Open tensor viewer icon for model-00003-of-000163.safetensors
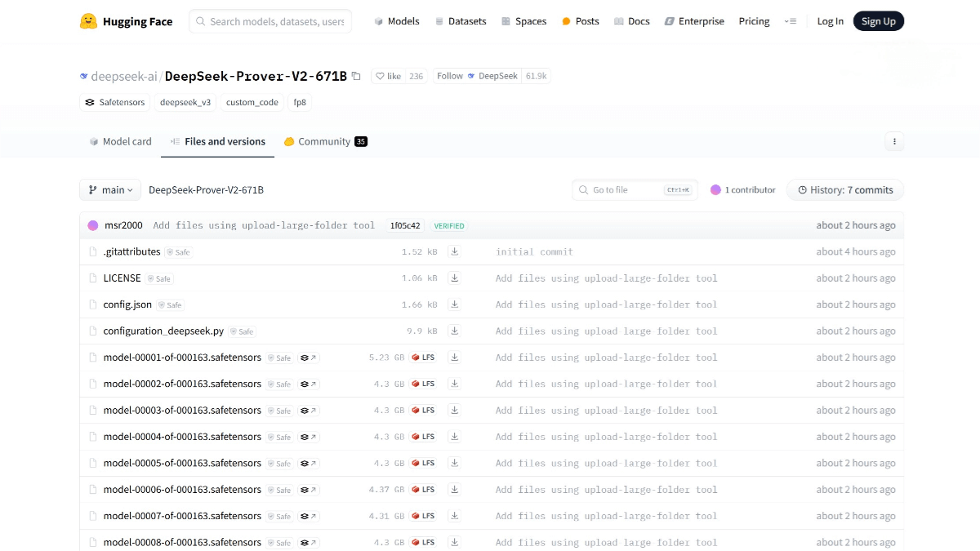The image size is (980, 551). [x=308, y=411]
